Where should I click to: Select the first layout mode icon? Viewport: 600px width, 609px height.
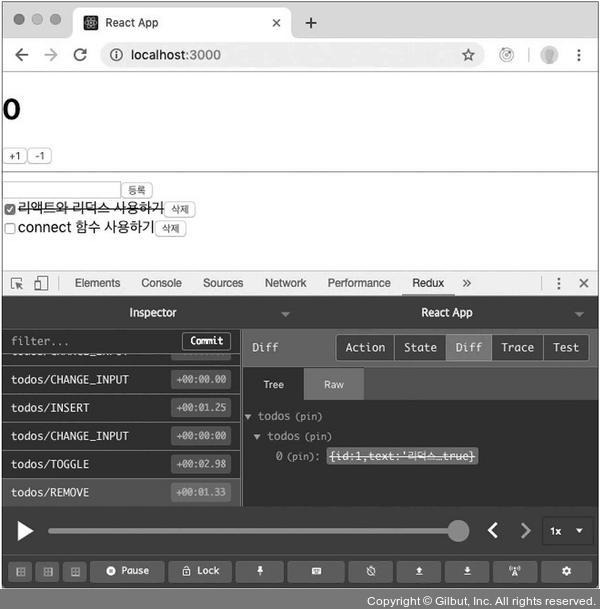point(21,571)
